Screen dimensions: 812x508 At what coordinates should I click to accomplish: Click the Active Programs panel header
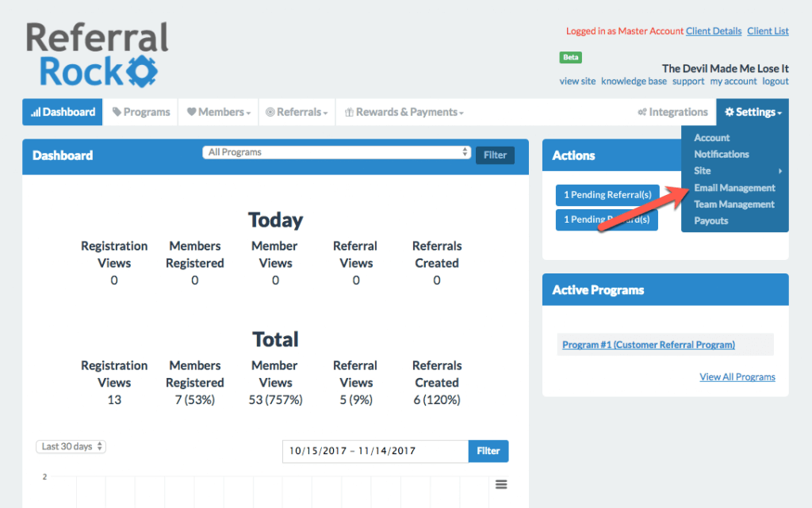665,290
